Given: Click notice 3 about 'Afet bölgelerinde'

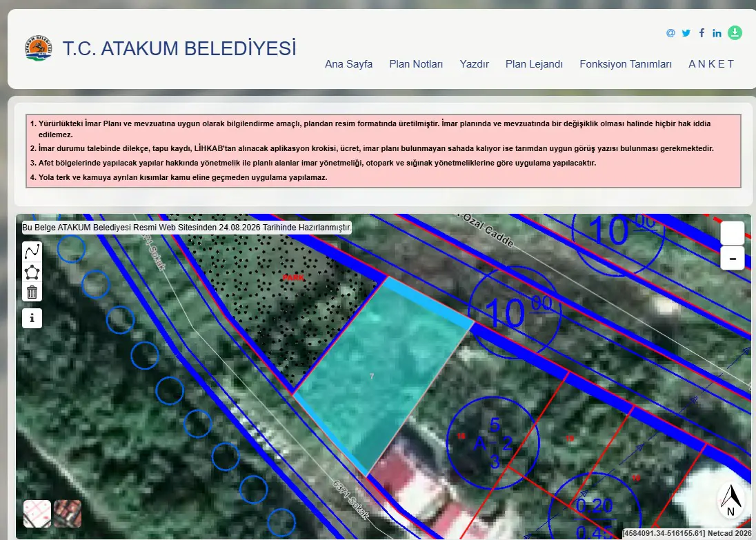Looking at the screenshot, I should [317, 163].
